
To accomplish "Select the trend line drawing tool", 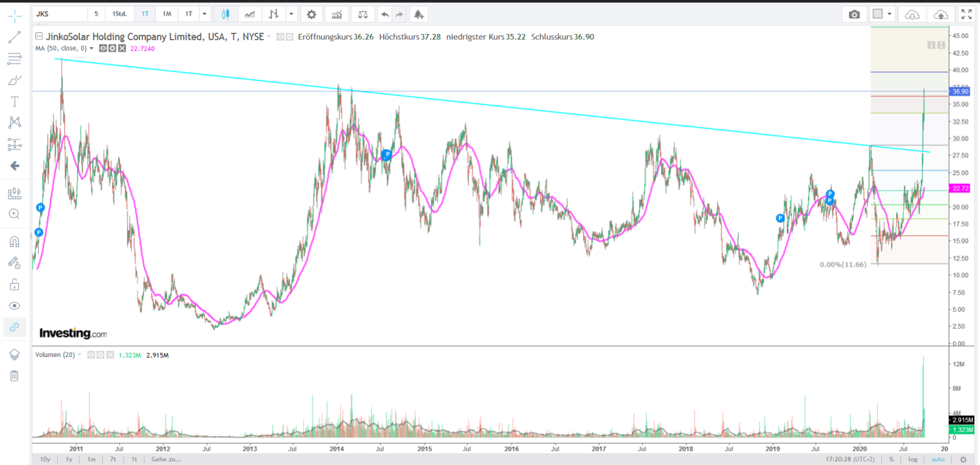I will [14, 37].
